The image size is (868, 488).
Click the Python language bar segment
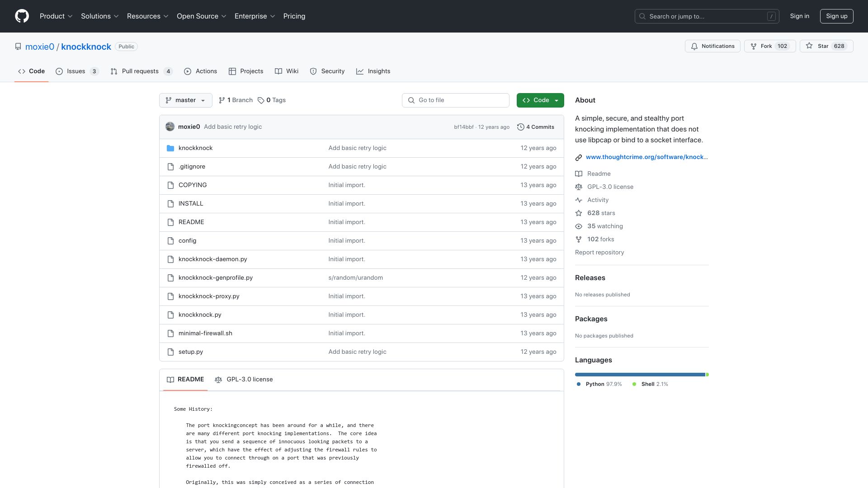640,375
